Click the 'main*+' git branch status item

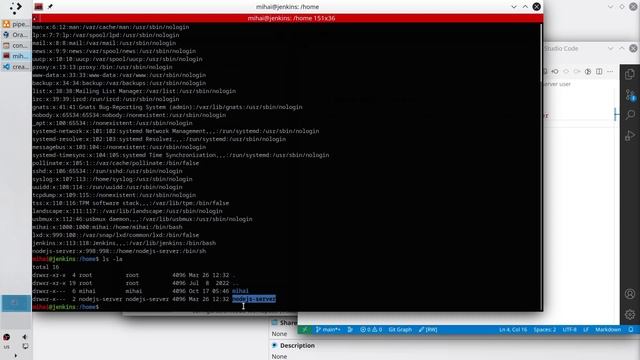coord(328,330)
